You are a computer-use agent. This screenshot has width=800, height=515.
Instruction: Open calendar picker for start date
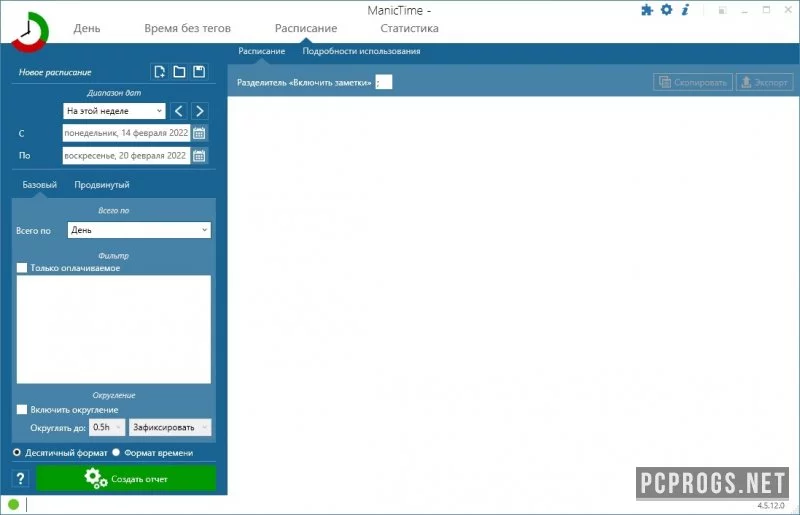click(199, 133)
